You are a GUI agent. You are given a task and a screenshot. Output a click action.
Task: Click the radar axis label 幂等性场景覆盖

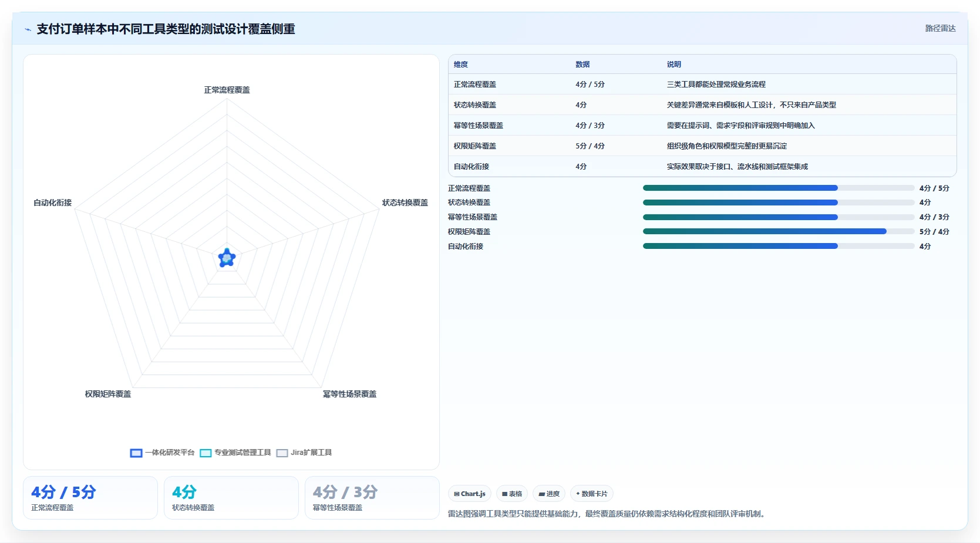[x=350, y=394]
